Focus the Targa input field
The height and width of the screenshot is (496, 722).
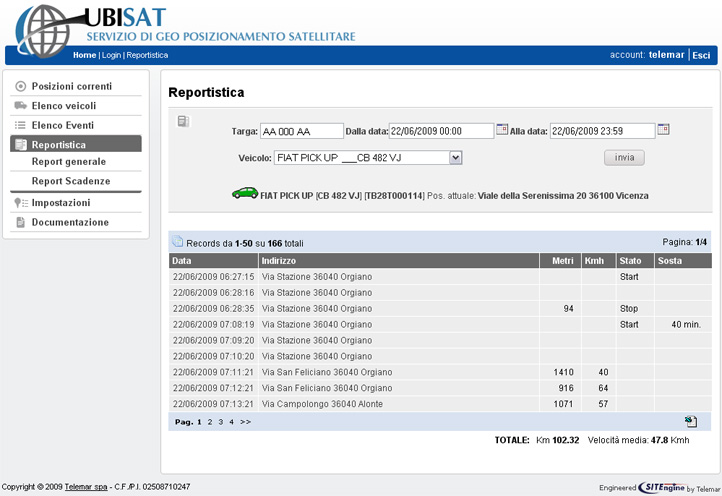[x=302, y=131]
